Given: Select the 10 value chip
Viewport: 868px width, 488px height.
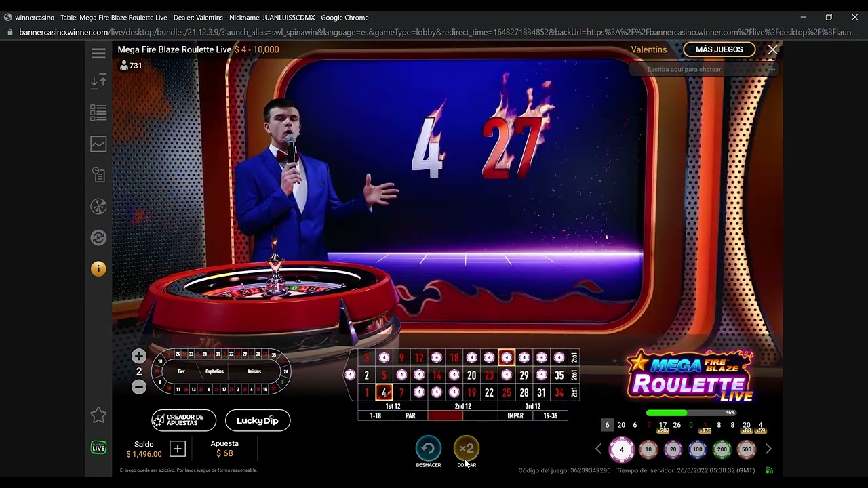Looking at the screenshot, I should [x=648, y=449].
